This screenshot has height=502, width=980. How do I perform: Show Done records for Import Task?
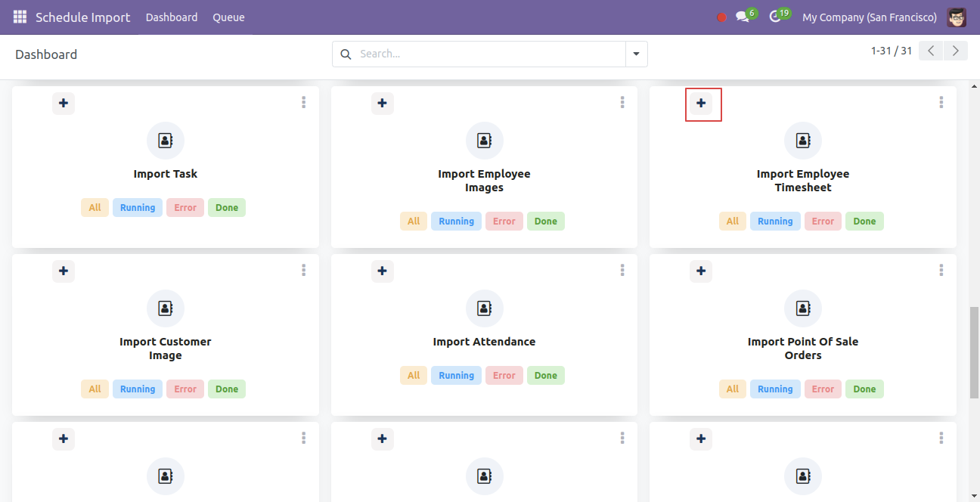pyautogui.click(x=227, y=208)
